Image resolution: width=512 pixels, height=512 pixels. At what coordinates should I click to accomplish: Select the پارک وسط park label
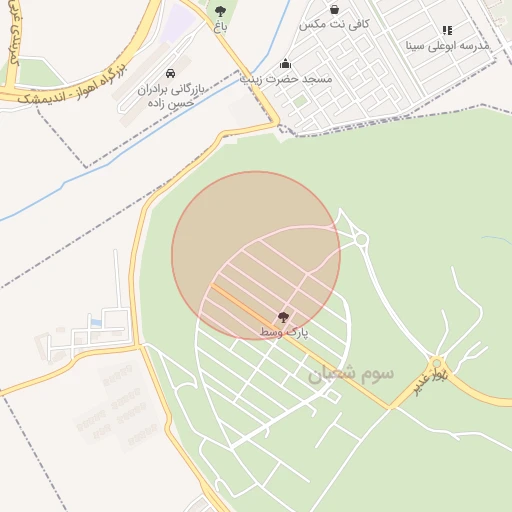tap(284, 333)
